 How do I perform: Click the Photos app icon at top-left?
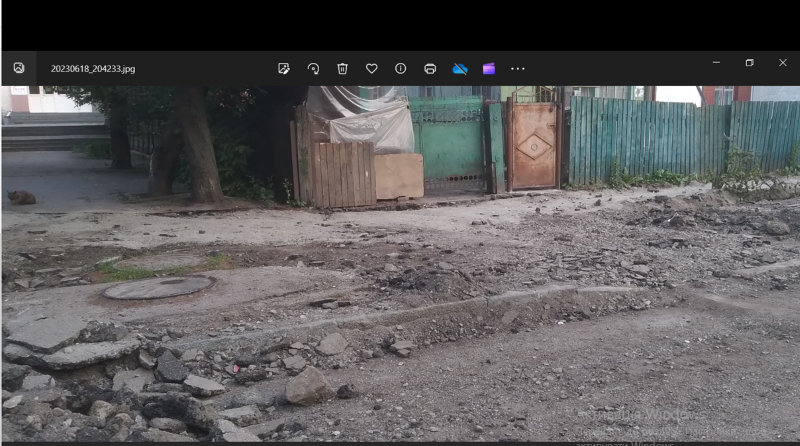pos(18,68)
